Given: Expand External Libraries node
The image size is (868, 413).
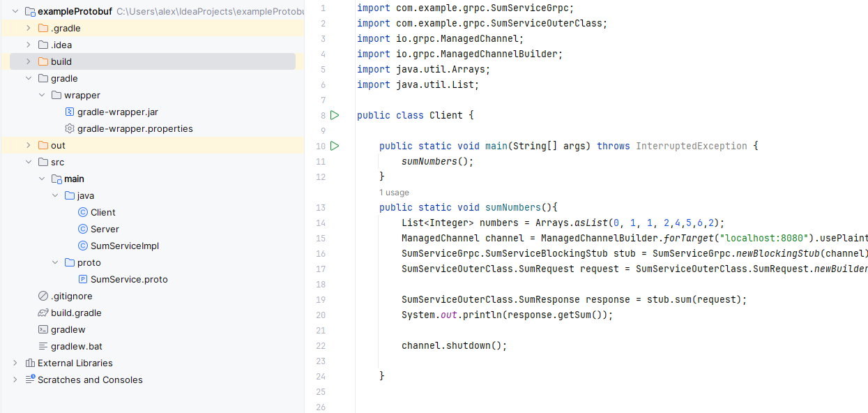Looking at the screenshot, I should tap(15, 363).
